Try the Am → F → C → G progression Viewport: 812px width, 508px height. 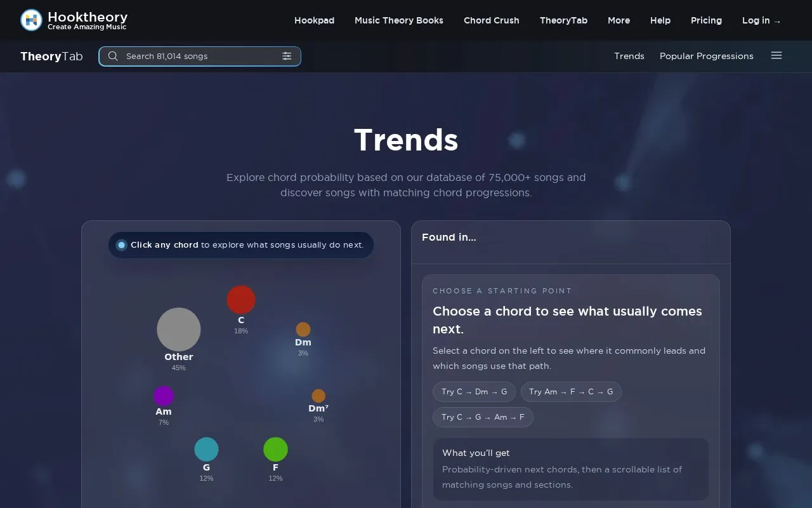pyautogui.click(x=571, y=392)
